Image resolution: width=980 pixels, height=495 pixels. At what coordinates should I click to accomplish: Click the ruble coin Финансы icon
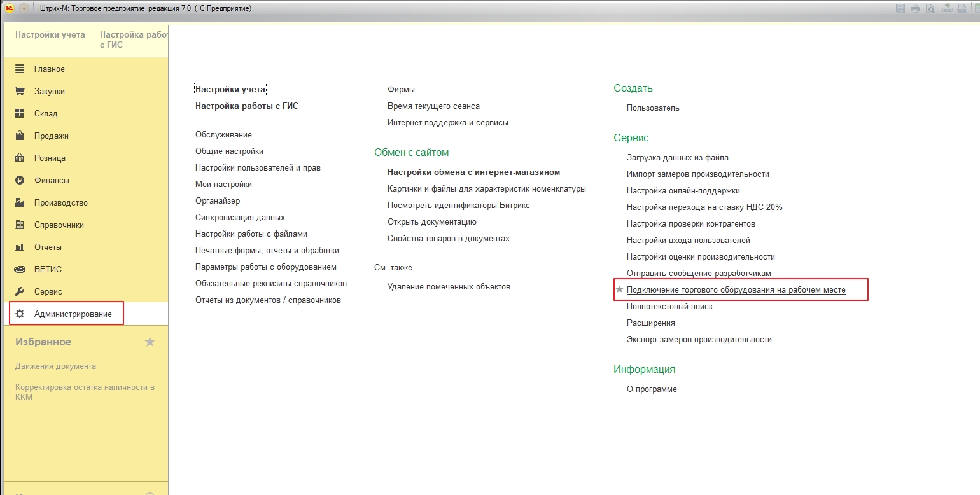[x=20, y=180]
